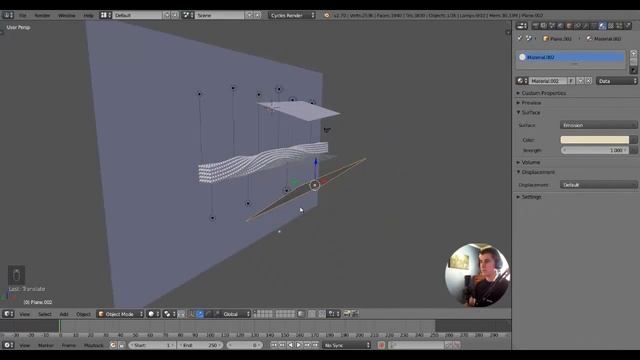Open the material browse icon
The height and width of the screenshot is (360, 640).
click(522, 81)
